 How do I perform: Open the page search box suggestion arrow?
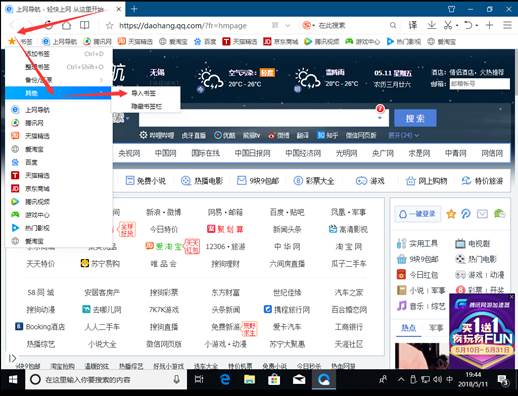tap(380, 118)
